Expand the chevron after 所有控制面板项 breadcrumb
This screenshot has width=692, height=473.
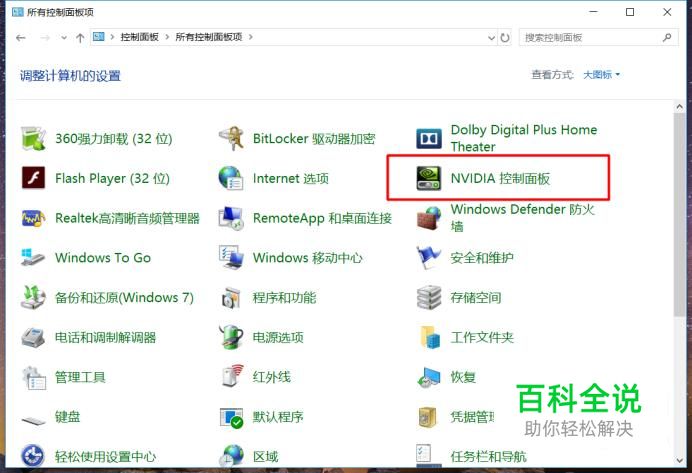click(251, 37)
